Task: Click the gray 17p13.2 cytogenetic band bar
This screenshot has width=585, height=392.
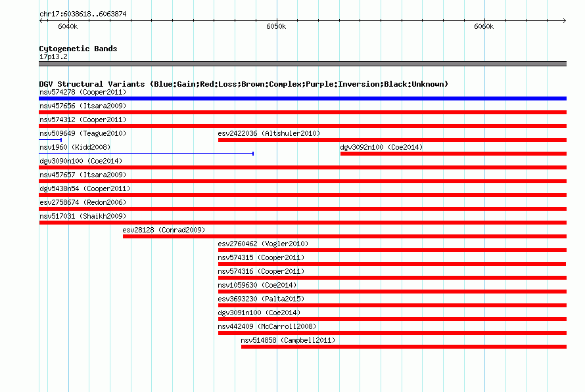Action: (x=302, y=64)
